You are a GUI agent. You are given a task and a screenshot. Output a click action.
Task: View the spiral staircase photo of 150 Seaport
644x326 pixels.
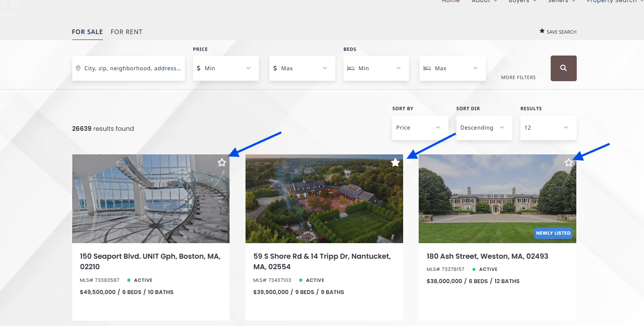[151, 199]
